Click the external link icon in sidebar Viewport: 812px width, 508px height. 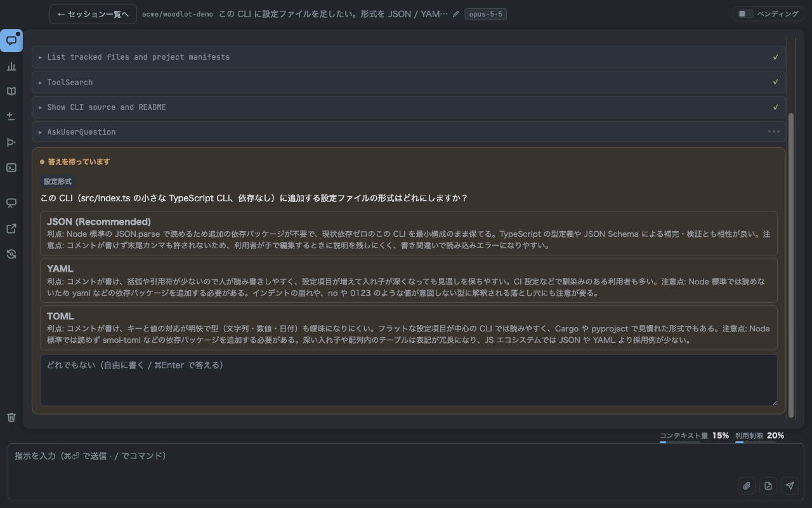(x=11, y=229)
